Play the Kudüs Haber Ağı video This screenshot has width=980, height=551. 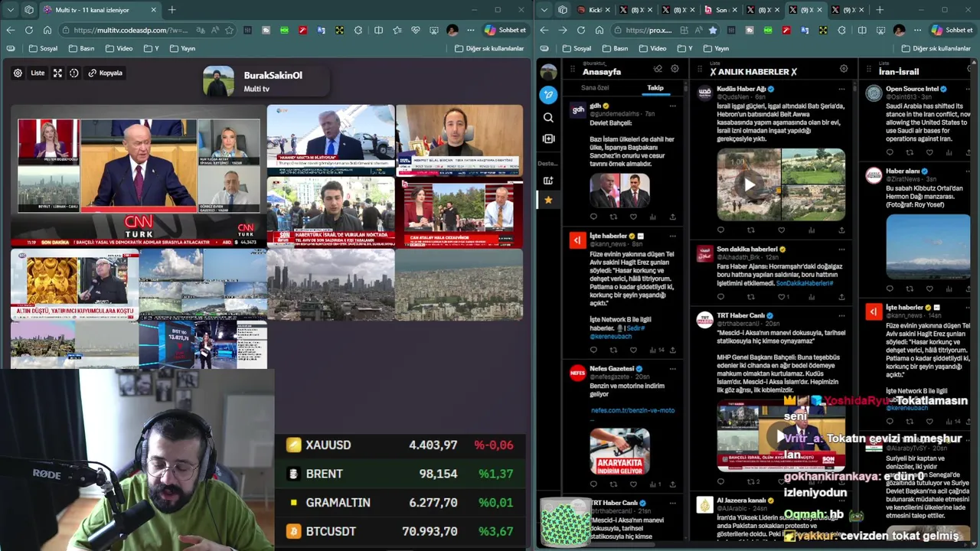[x=750, y=184]
